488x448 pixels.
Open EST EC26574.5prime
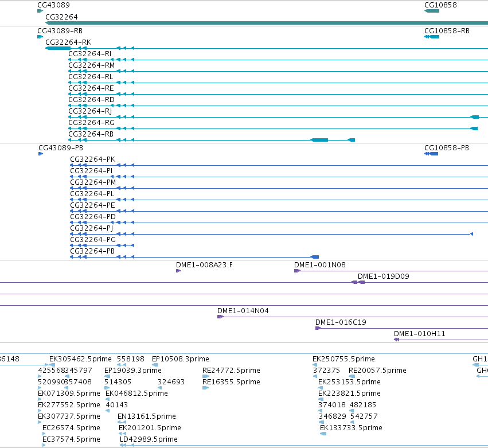71,428
